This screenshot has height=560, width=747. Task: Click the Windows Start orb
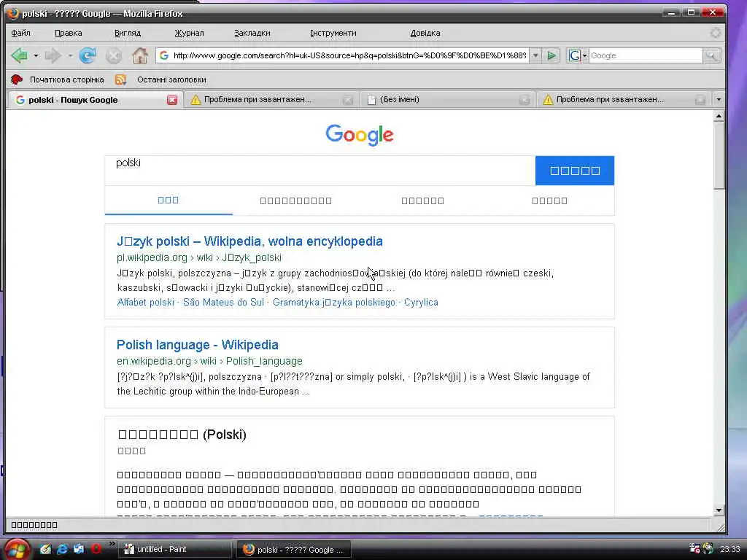(16, 549)
